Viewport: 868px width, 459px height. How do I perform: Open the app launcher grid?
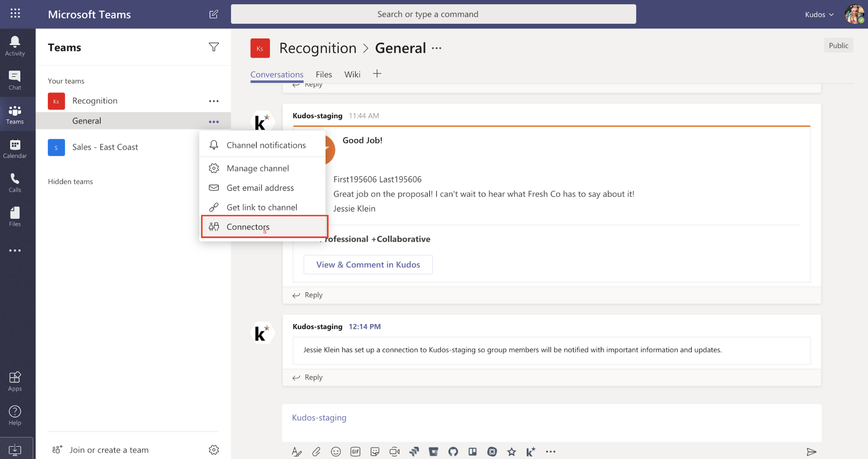pos(15,13)
